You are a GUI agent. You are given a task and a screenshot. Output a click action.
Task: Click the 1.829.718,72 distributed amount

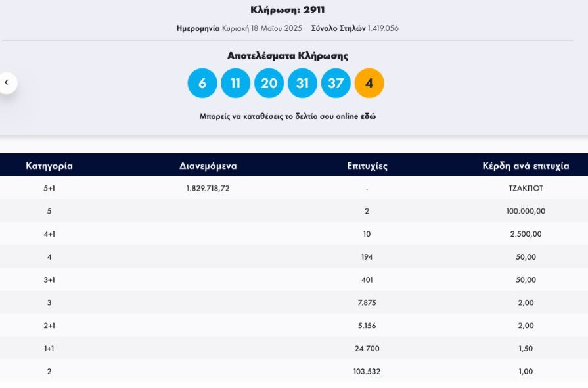[x=208, y=188]
